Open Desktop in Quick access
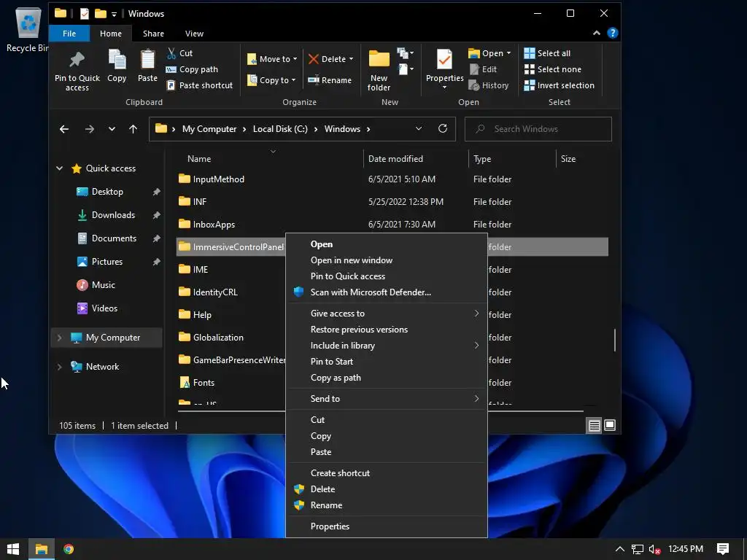Screen dimensions: 747x560 point(107,192)
